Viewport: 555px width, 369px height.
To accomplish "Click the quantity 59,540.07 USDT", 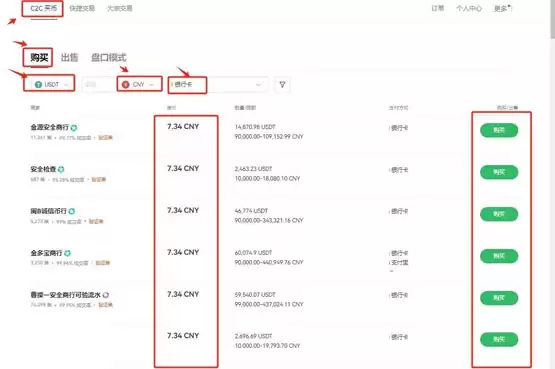I will pyautogui.click(x=255, y=295).
